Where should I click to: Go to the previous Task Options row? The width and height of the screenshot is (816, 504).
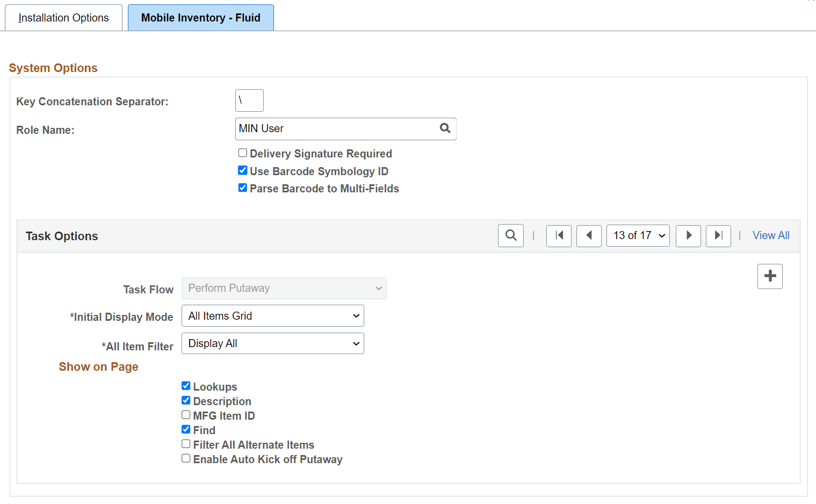[589, 235]
